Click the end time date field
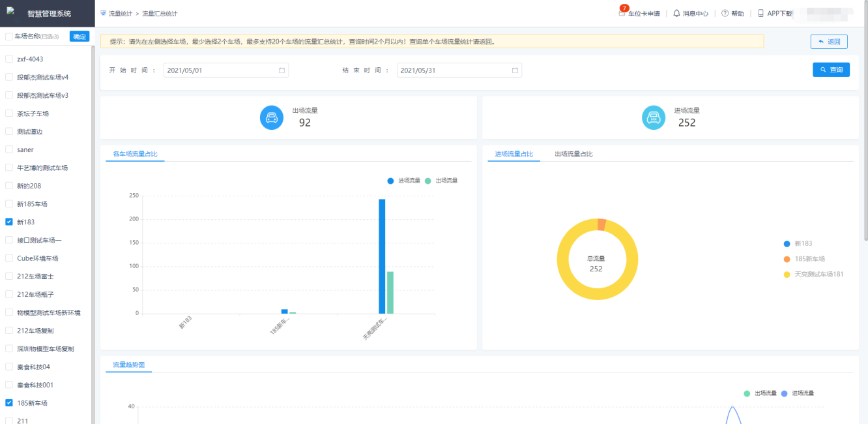868x424 pixels. pos(459,70)
